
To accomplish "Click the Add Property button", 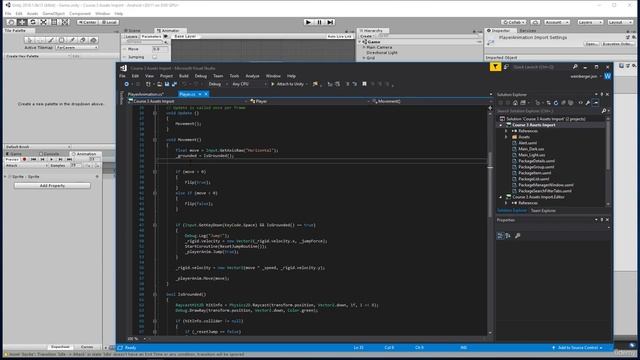I will pos(52,186).
